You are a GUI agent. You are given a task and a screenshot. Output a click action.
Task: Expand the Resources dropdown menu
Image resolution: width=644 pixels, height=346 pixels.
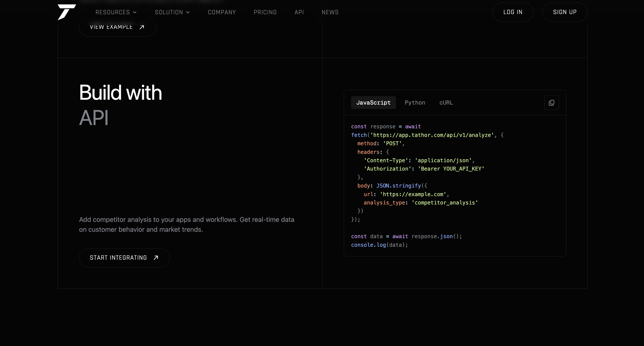(x=116, y=12)
